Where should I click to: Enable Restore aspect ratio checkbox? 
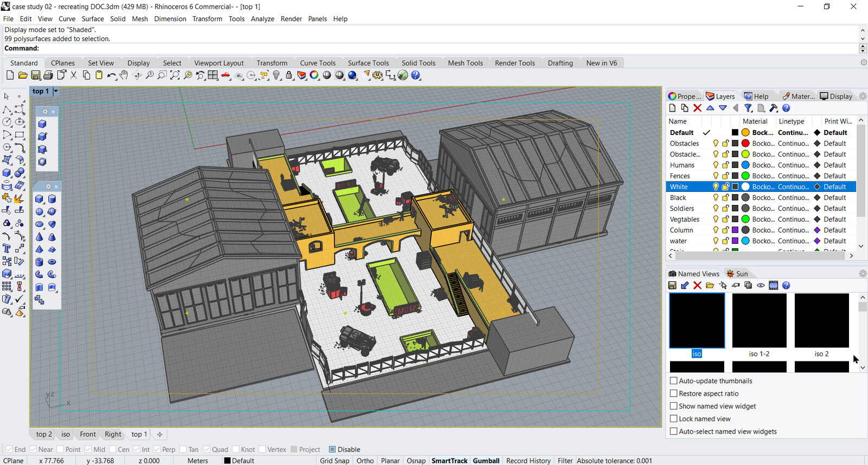(x=674, y=393)
